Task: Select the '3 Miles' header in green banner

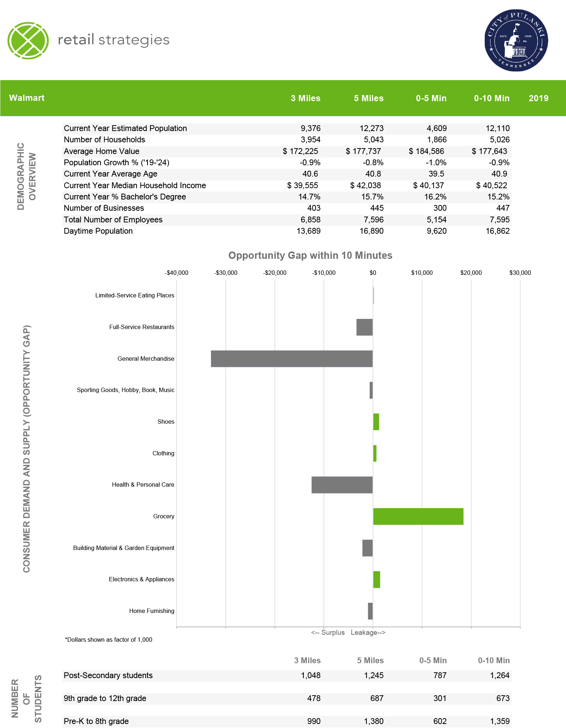Action: [305, 98]
